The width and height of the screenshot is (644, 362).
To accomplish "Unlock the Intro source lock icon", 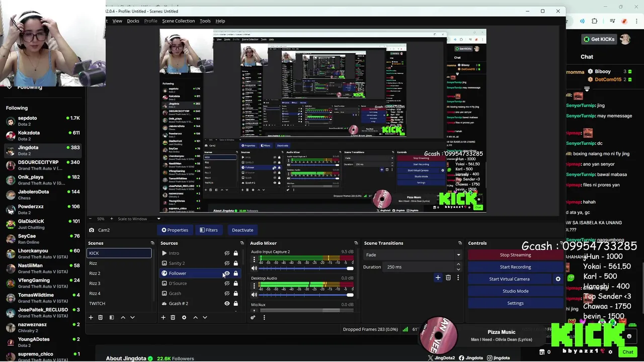I will point(235,253).
